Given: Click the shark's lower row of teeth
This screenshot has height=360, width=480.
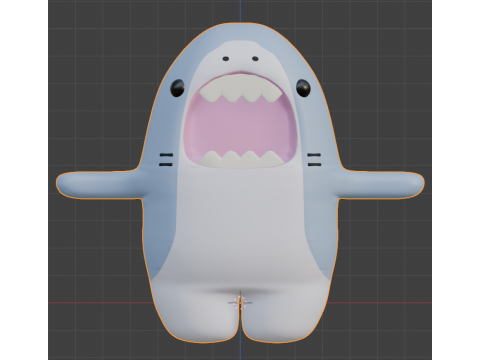Looking at the screenshot, I should [240, 159].
